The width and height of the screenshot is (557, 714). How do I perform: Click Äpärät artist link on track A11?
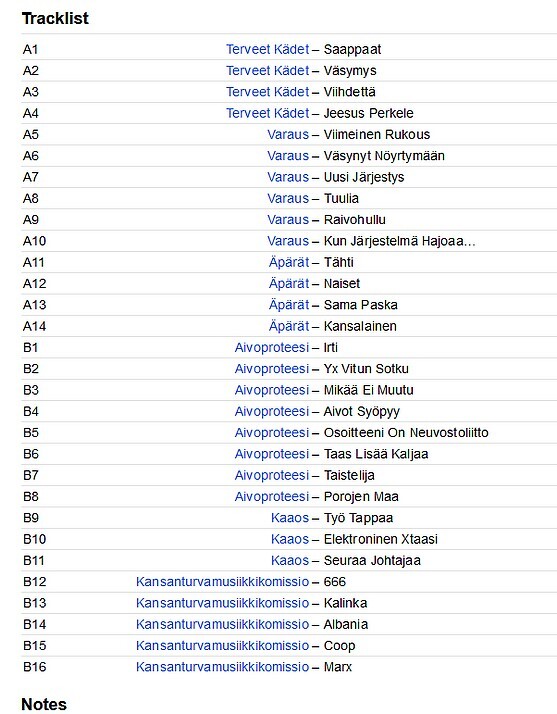click(289, 262)
